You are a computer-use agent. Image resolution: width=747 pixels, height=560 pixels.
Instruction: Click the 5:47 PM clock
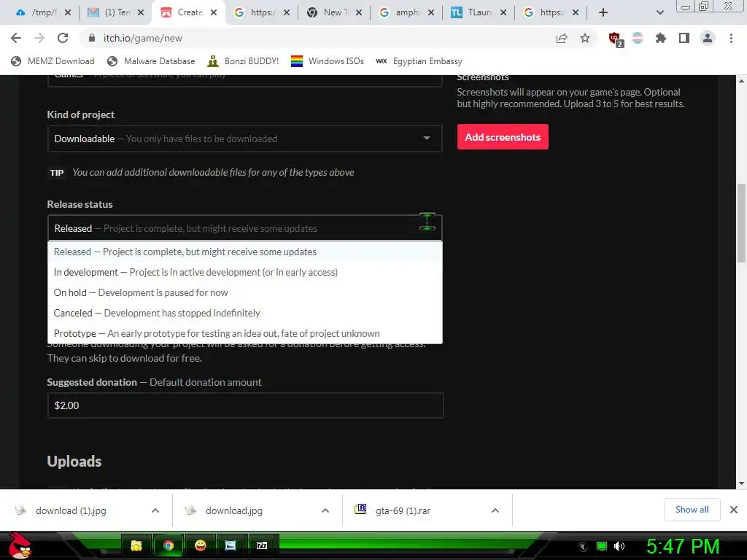(683, 546)
